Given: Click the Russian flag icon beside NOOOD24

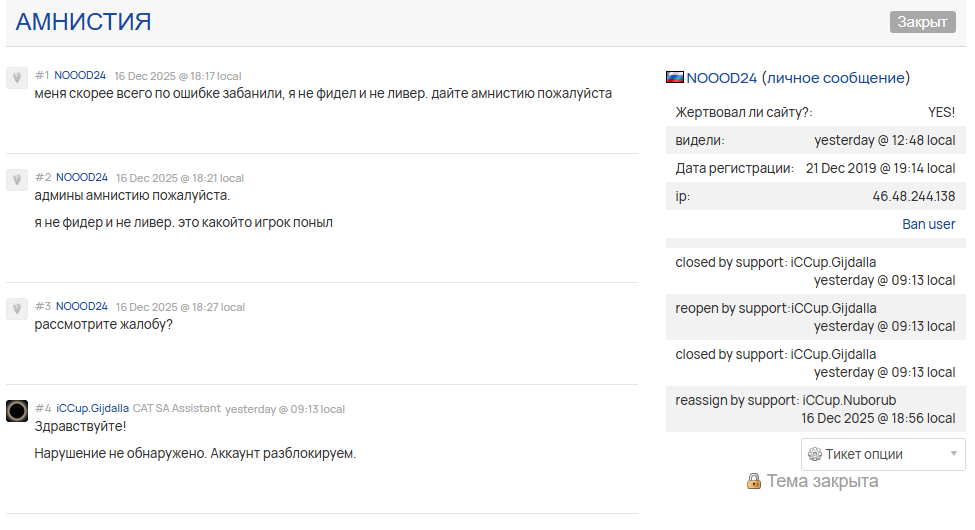Looking at the screenshot, I should (675, 77).
